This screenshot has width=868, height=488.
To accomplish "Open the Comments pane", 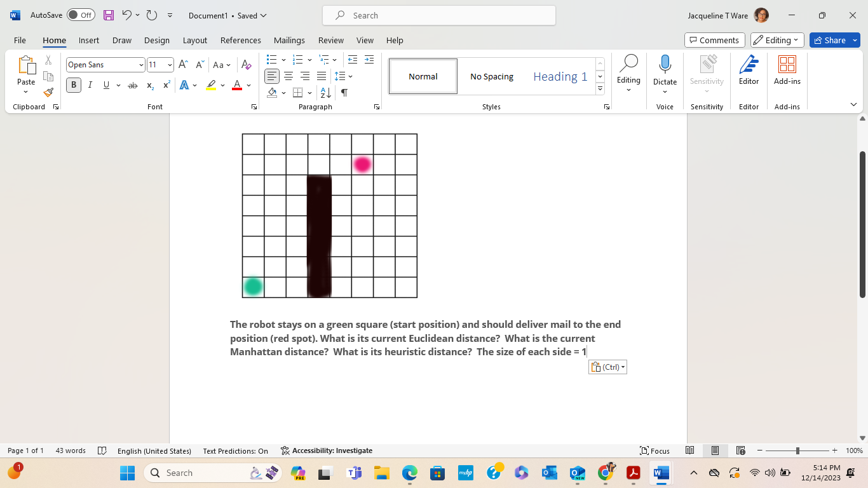I will [714, 39].
